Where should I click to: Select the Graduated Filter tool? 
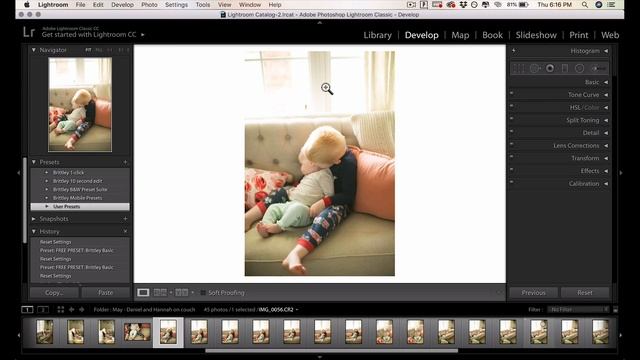coord(565,68)
